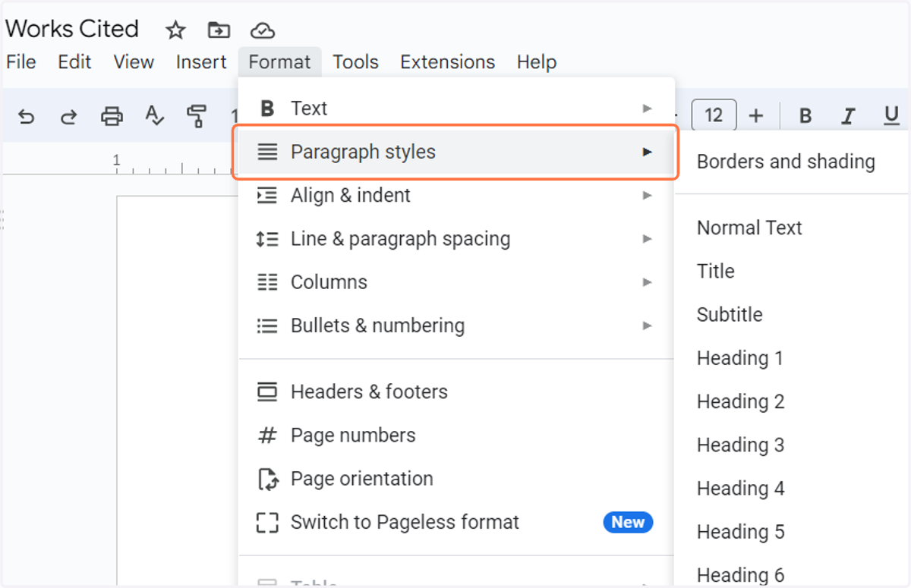Open the Edit menu
This screenshot has width=911, height=588.
pyautogui.click(x=74, y=62)
